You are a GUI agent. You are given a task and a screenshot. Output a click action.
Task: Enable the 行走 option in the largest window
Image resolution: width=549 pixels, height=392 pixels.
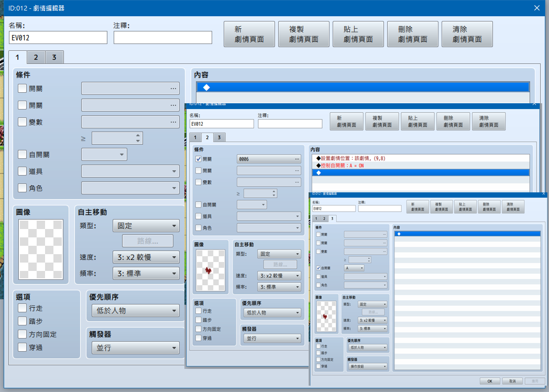coord(22,308)
